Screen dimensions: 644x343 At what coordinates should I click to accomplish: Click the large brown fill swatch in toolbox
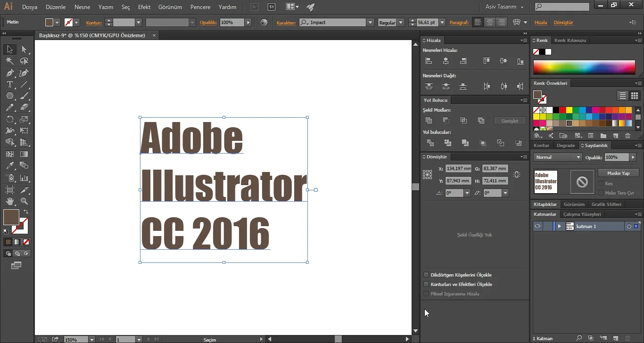click(x=11, y=217)
